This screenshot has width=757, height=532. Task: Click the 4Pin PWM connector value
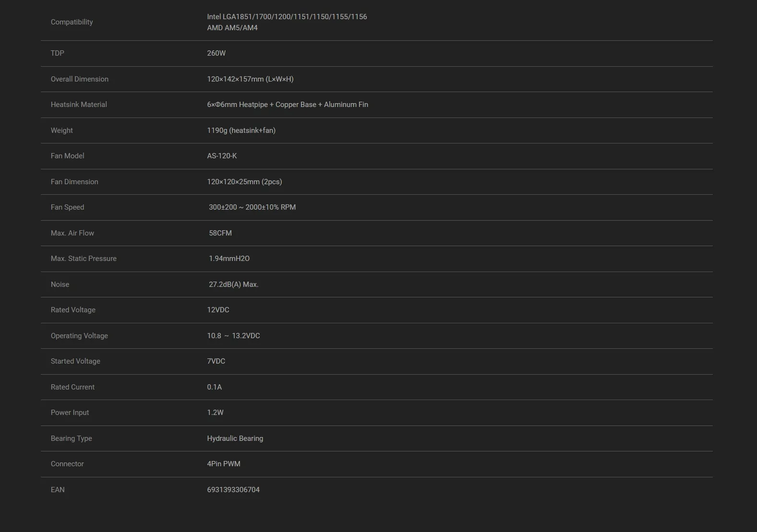tap(224, 464)
